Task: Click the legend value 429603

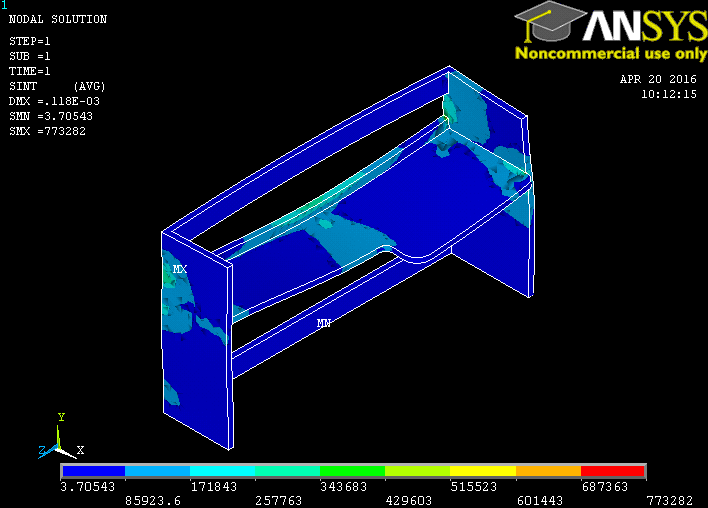Action: click(x=409, y=501)
